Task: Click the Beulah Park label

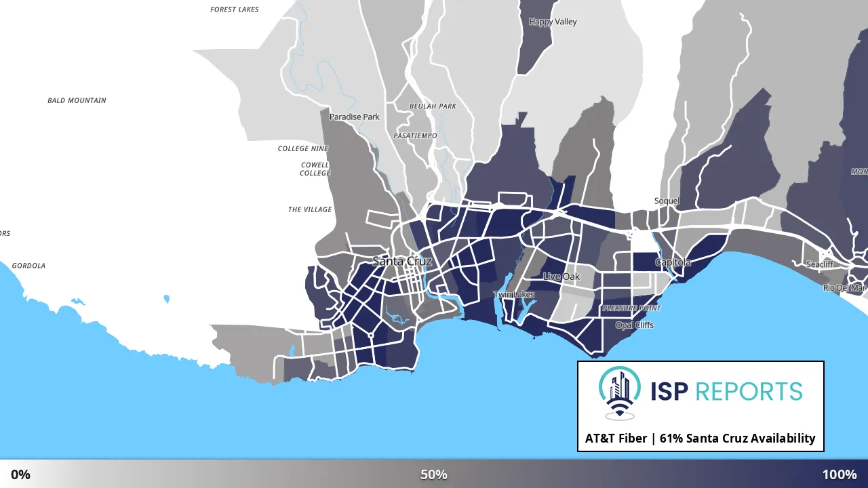Action: (x=433, y=106)
